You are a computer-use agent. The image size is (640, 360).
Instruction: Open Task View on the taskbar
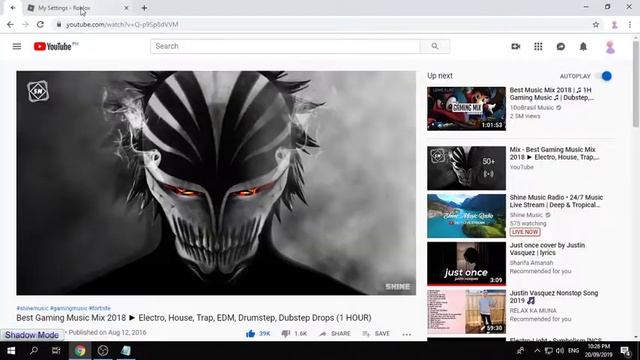pos(56,351)
